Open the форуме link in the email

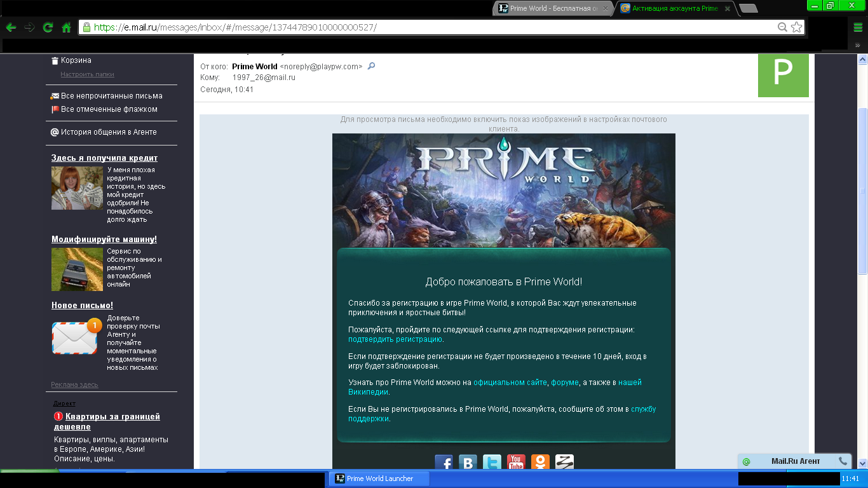[565, 383]
